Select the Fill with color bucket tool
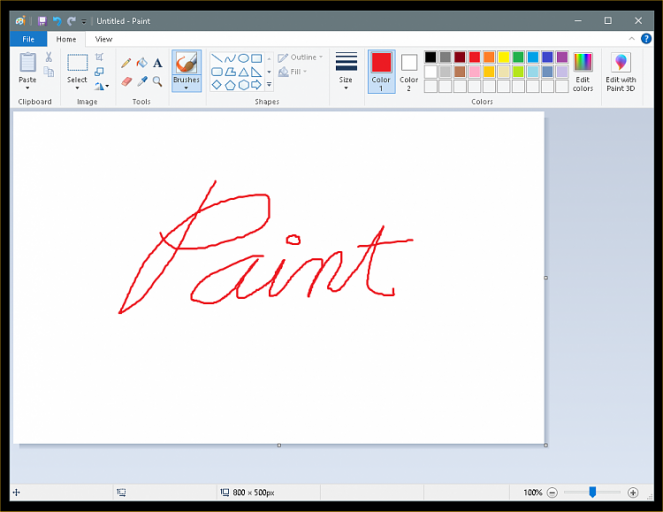Screen dimensions: 663x512 click(142, 63)
